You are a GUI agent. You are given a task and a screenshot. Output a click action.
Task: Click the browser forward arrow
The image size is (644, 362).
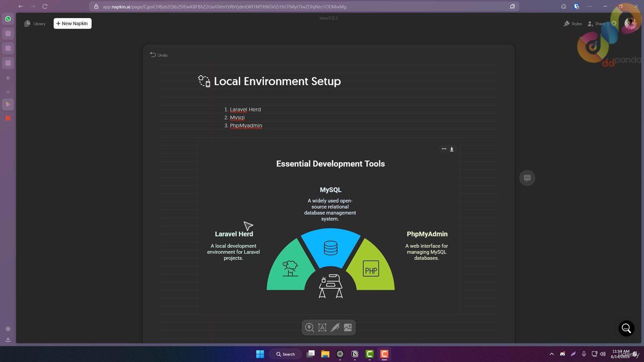tap(33, 7)
